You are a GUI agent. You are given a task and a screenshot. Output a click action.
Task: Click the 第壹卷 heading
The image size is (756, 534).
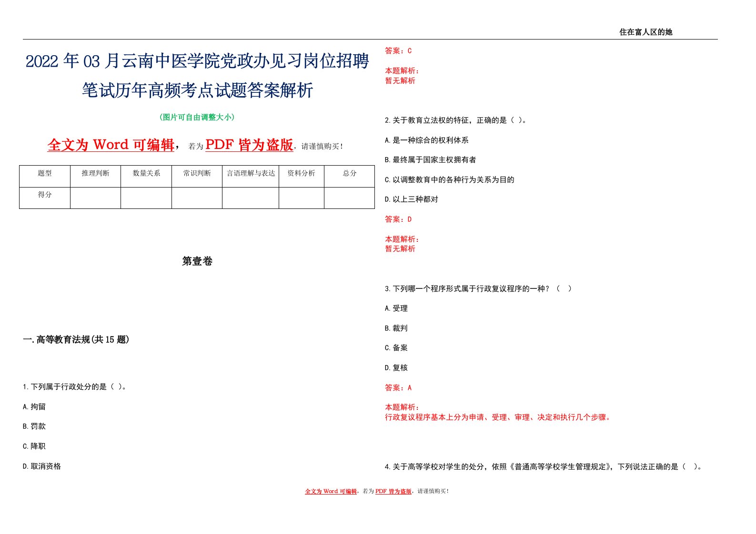[x=197, y=261]
